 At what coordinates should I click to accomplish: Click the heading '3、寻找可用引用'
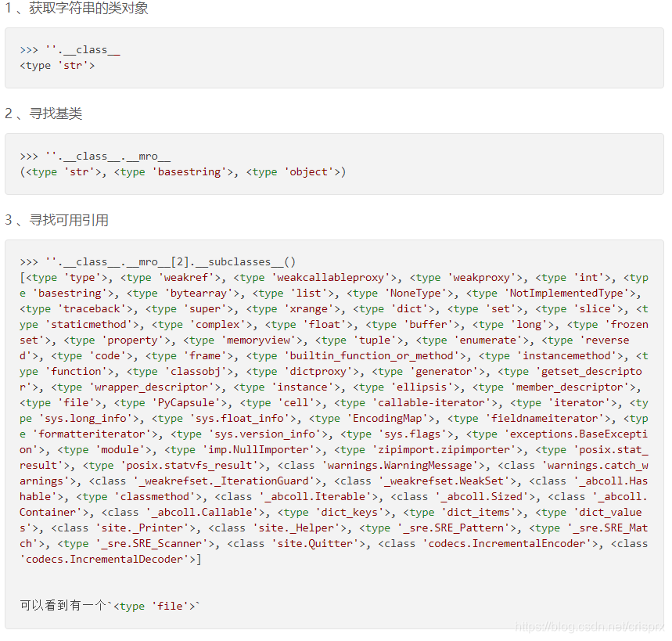56,220
